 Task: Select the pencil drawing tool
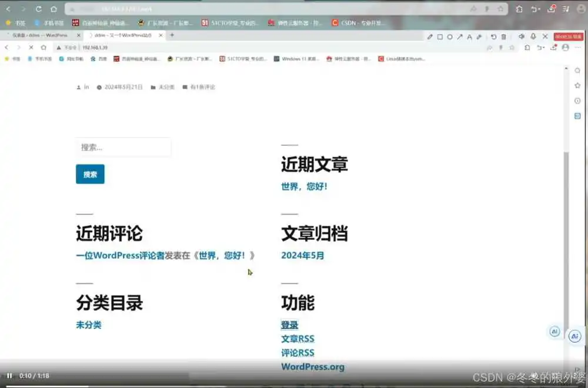point(430,36)
